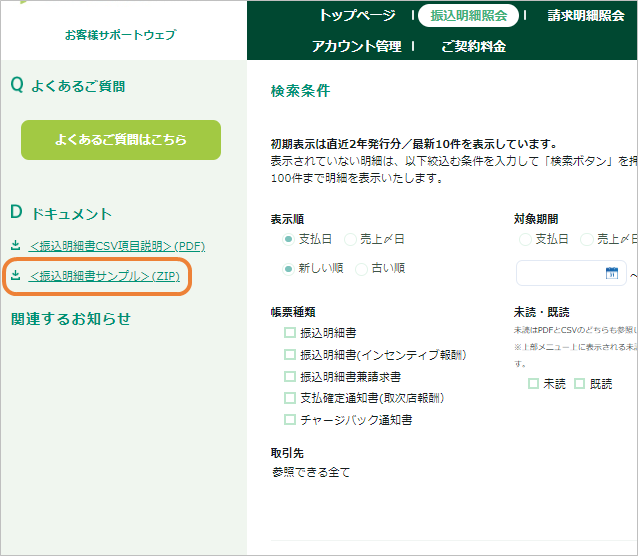Viewport: 638px width, 556px height.
Task: Check 支払確定通知書(取次店報酬) checkbox
Action: [290, 398]
